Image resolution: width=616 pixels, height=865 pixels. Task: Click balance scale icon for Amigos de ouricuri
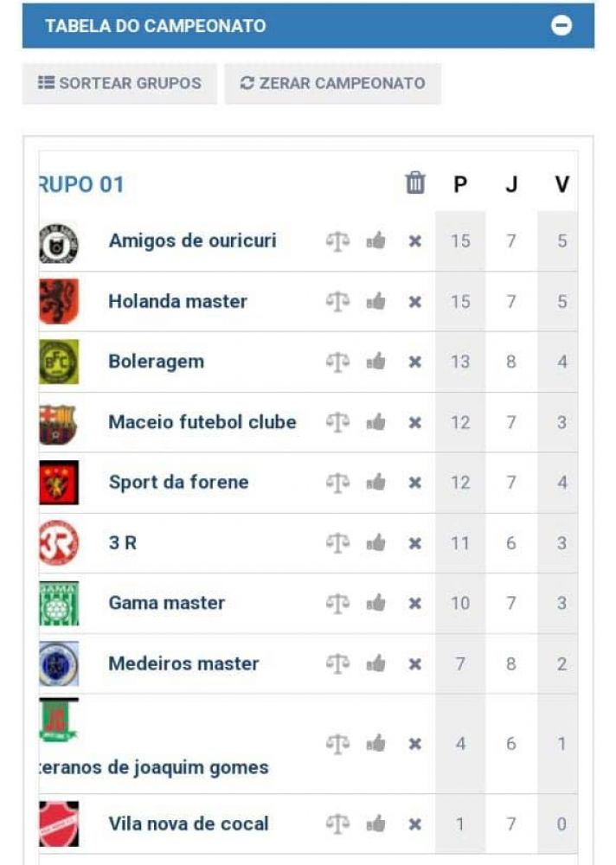tap(337, 241)
